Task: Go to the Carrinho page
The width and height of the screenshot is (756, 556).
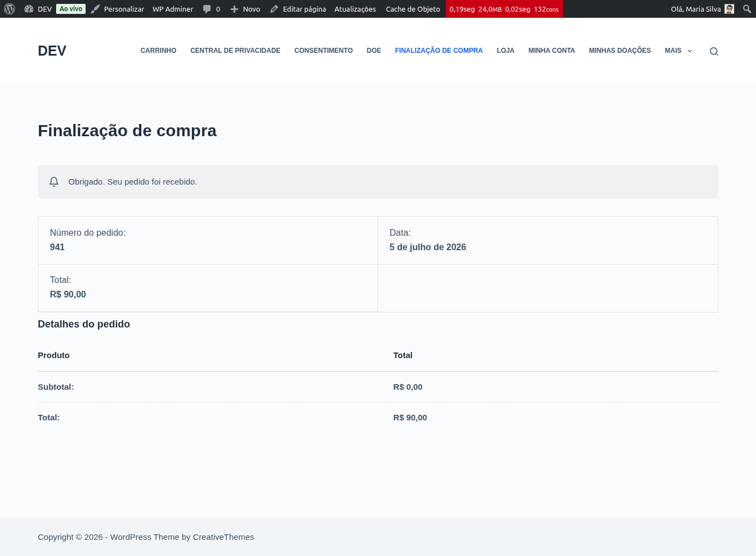Action: click(158, 51)
